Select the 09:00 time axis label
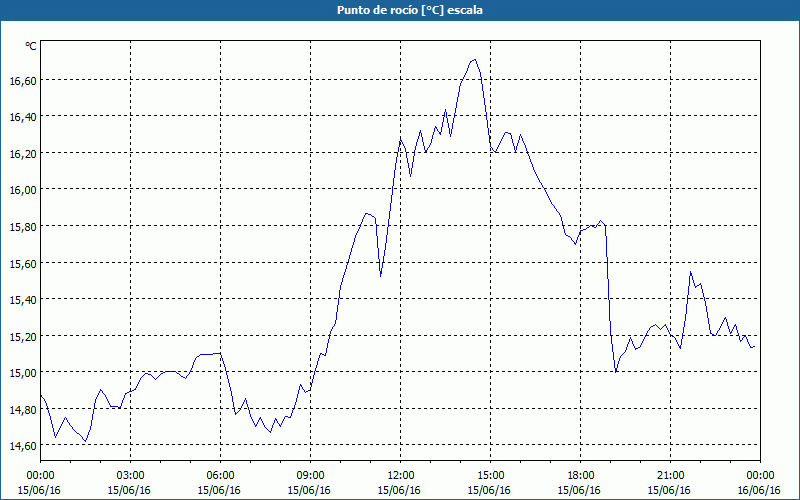 (x=310, y=476)
